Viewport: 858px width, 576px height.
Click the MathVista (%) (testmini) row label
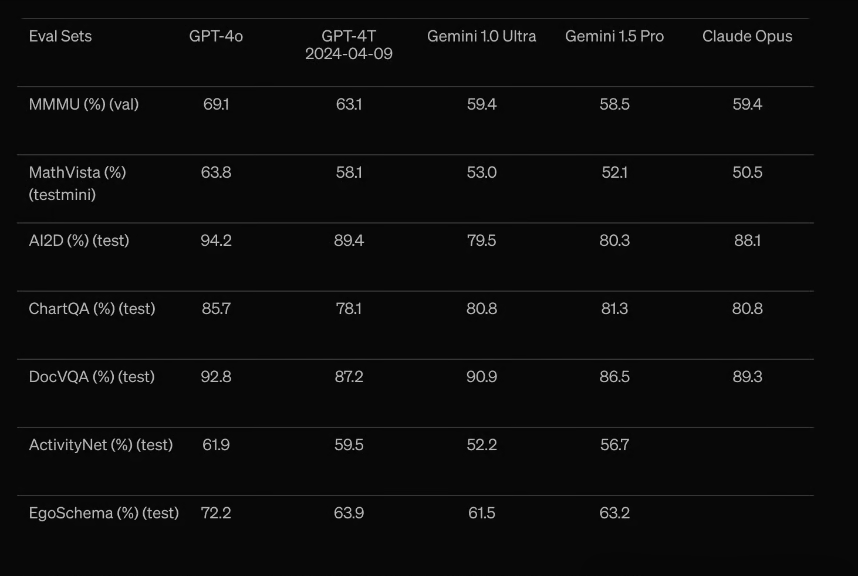click(x=77, y=183)
